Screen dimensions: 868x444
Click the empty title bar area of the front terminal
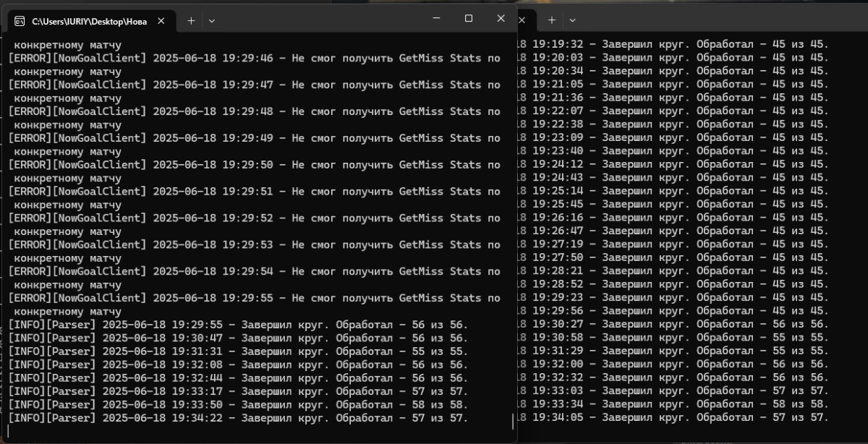tap(325, 19)
